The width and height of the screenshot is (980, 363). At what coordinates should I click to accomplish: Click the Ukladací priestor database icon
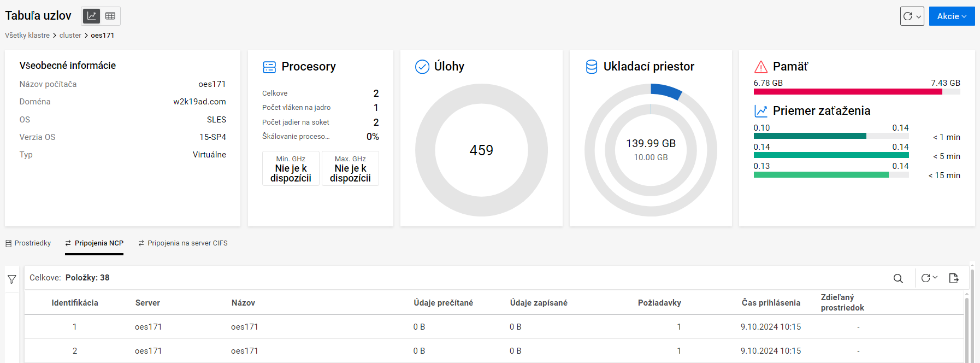[x=591, y=67]
